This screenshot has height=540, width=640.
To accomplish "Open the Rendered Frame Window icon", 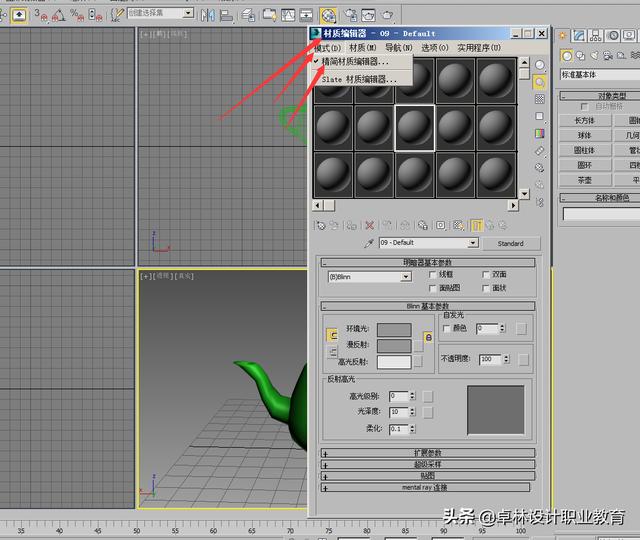I will coord(368,16).
